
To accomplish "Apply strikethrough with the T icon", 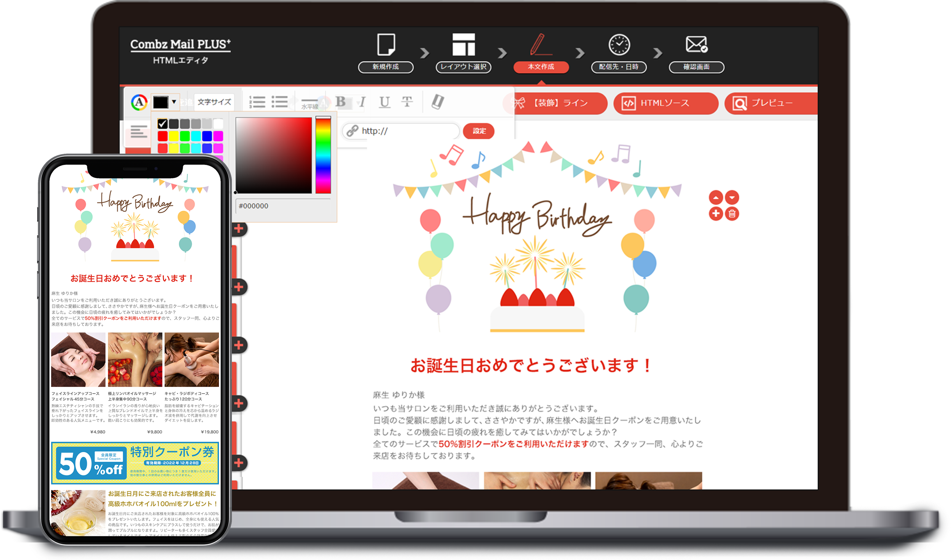I will coord(407,102).
